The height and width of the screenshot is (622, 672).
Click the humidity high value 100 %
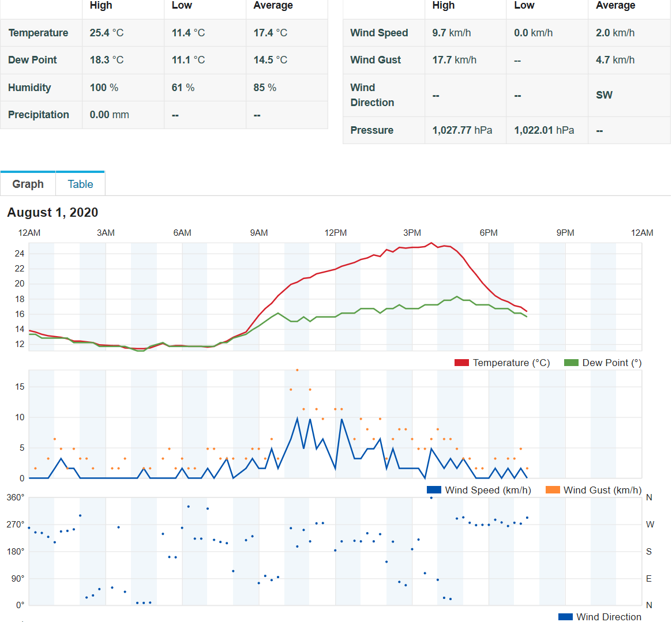click(104, 88)
